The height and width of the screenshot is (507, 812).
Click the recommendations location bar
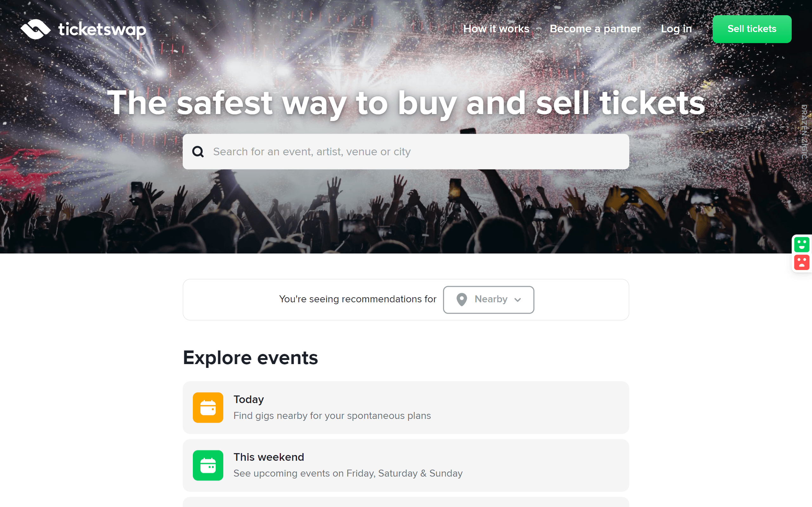[x=357, y=299]
